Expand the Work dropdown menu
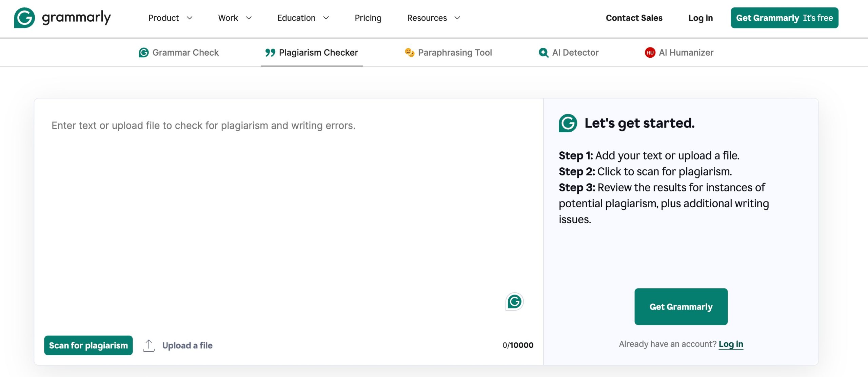The width and height of the screenshot is (868, 377). 235,18
